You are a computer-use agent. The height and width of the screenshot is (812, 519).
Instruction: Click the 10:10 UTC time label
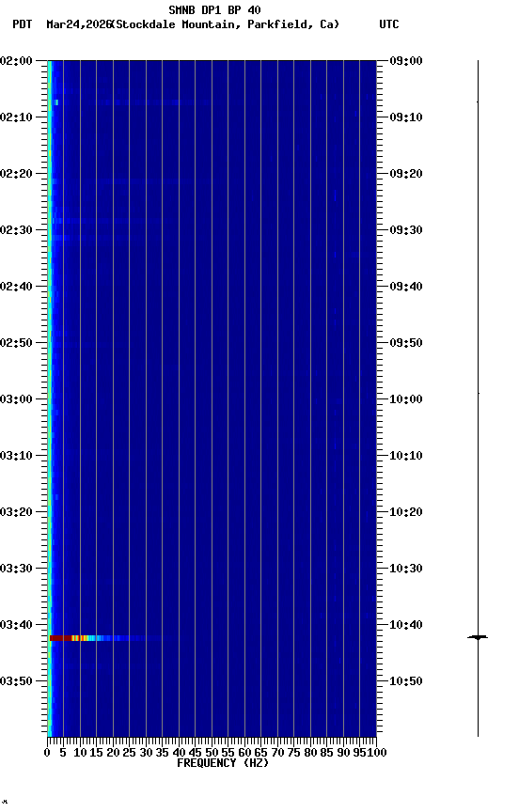point(406,456)
